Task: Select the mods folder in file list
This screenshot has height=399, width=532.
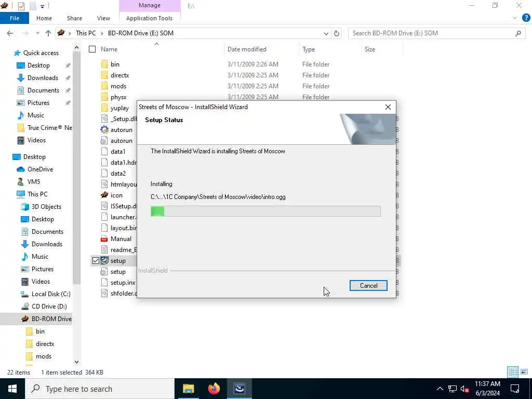Action: tap(118, 86)
